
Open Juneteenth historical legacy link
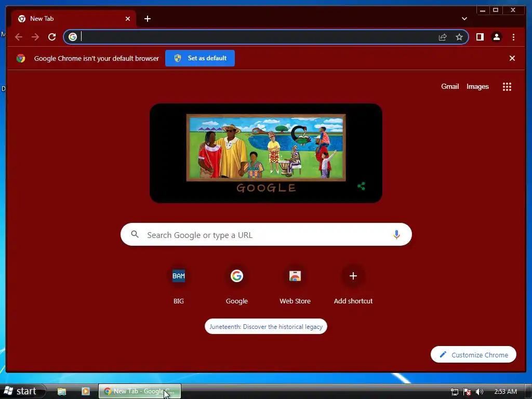(266, 326)
